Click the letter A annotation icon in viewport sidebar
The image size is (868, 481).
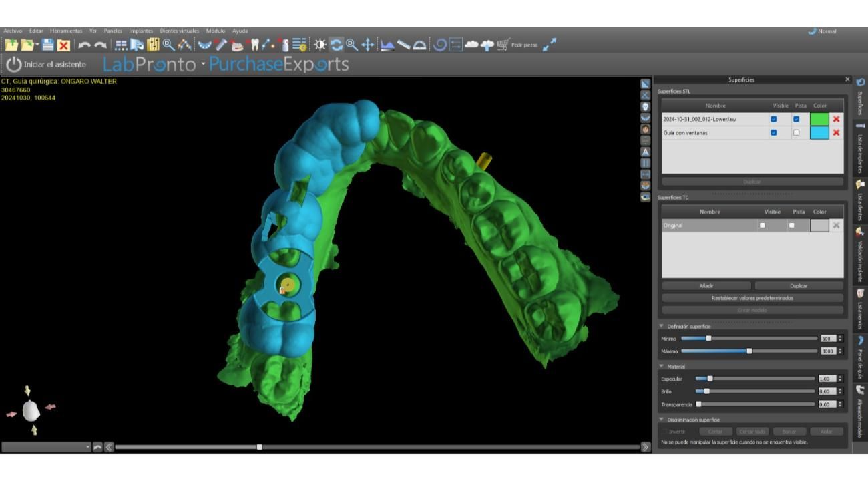pos(646,152)
